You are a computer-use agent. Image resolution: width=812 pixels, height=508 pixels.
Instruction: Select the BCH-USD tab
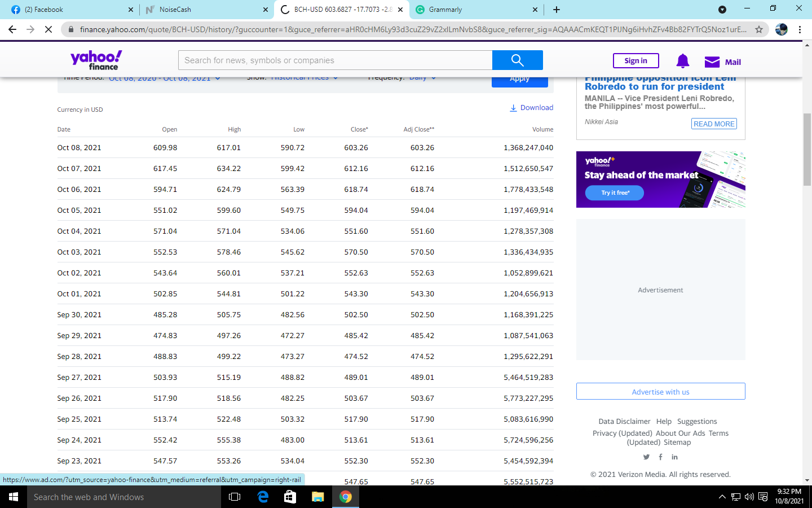(341, 10)
